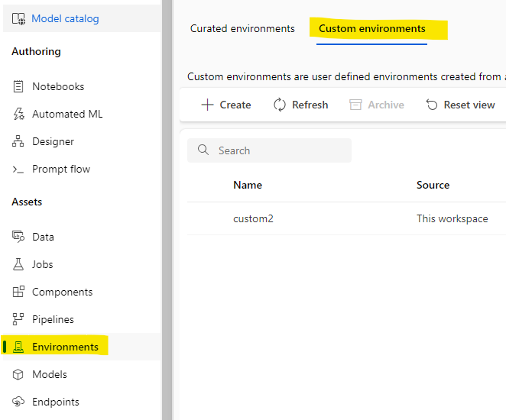
Task: Open the Models cube icon
Action: point(19,375)
